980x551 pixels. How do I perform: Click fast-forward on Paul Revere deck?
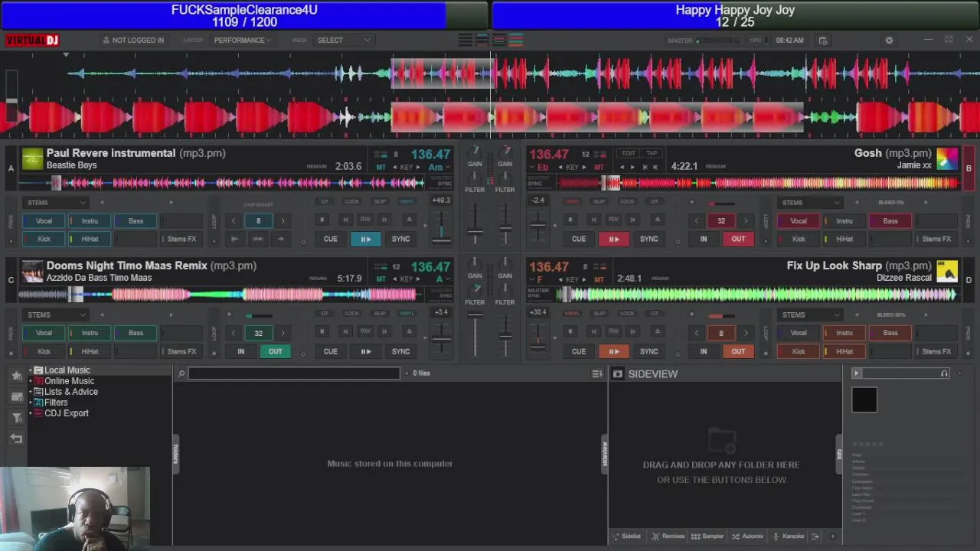[x=384, y=220]
